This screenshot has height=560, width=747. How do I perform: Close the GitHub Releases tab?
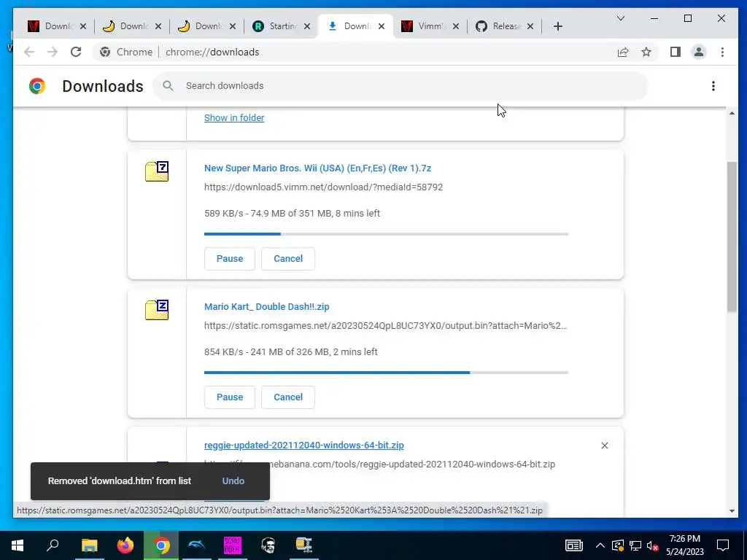(x=530, y=26)
